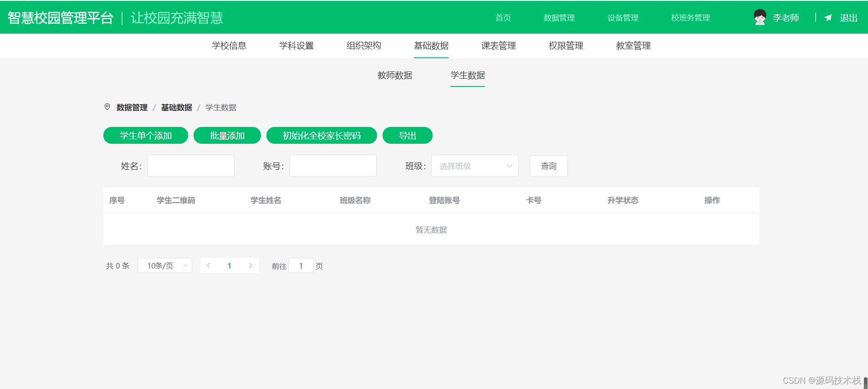This screenshot has height=389, width=868.
Task: Open 数据管理 in the top navigation
Action: pyautogui.click(x=559, y=18)
